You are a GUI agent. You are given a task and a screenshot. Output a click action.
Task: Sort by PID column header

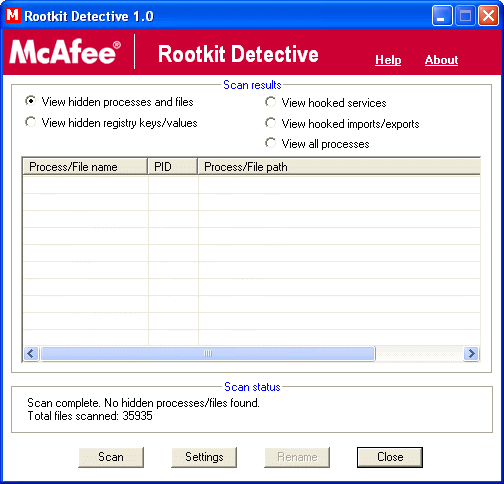click(x=173, y=166)
